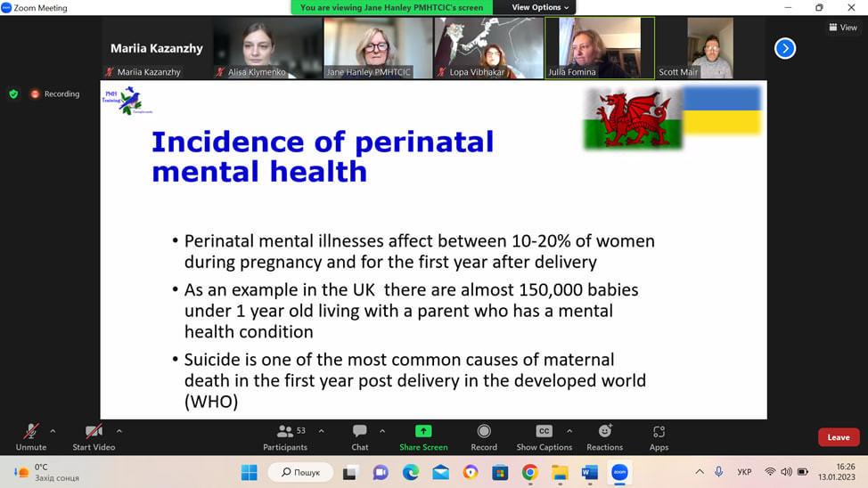Click the green encryption shield icon
The height and width of the screenshot is (488, 868).
coord(13,94)
